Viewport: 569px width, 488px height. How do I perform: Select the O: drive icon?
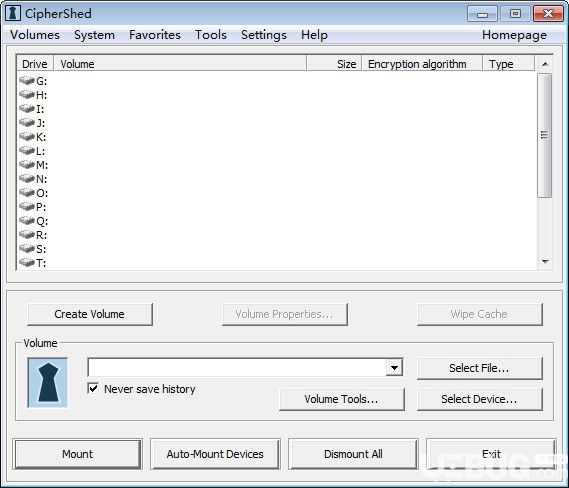27,192
